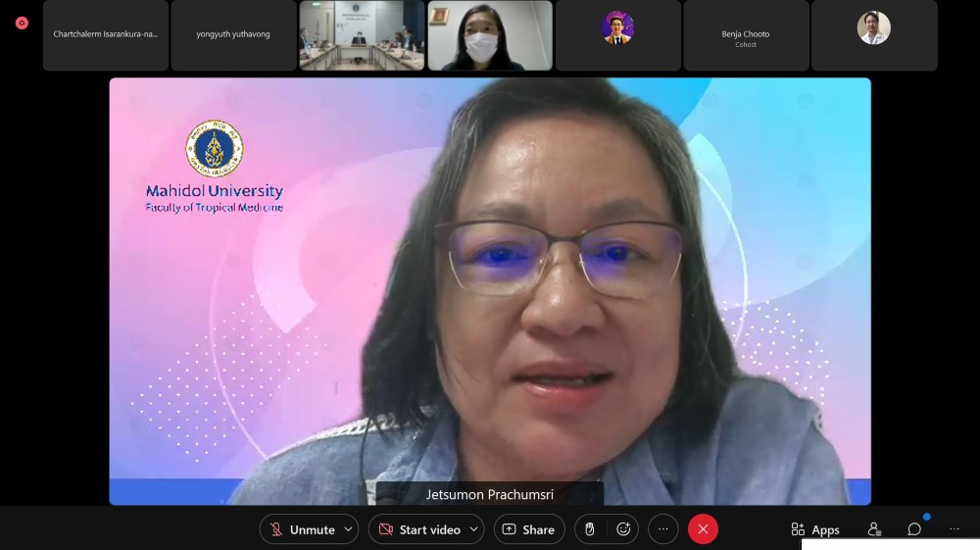The height and width of the screenshot is (550, 980).
Task: Open more options in the center toolbar
Action: point(662,529)
